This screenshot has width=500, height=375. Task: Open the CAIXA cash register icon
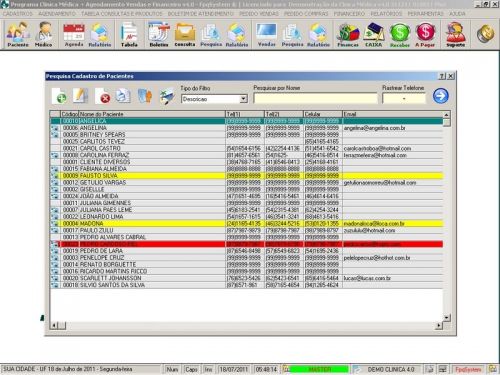tap(374, 34)
